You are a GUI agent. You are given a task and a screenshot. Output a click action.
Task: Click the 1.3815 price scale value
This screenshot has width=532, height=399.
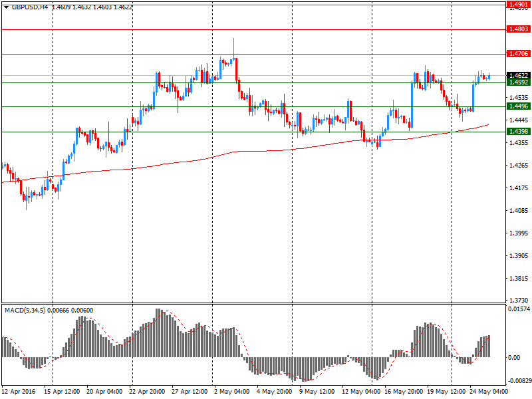(519, 279)
